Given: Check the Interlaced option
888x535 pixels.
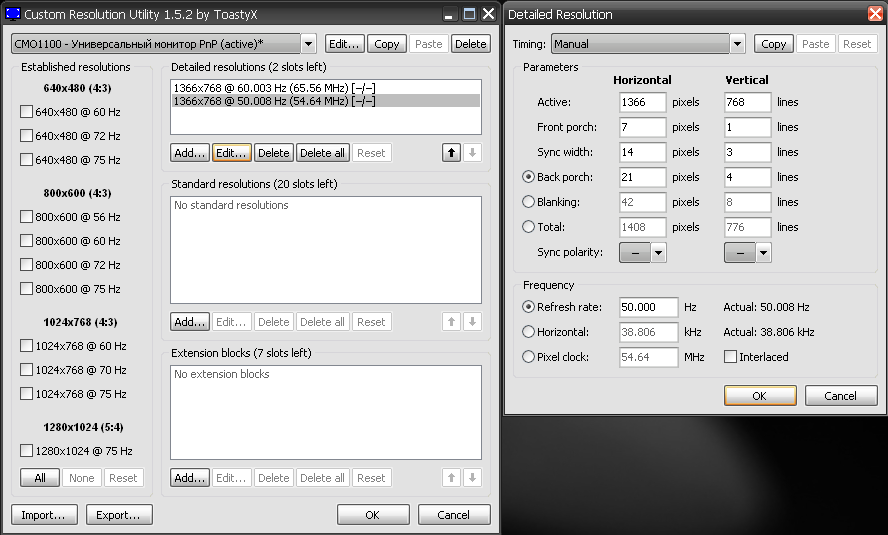Looking at the screenshot, I should coord(730,357).
